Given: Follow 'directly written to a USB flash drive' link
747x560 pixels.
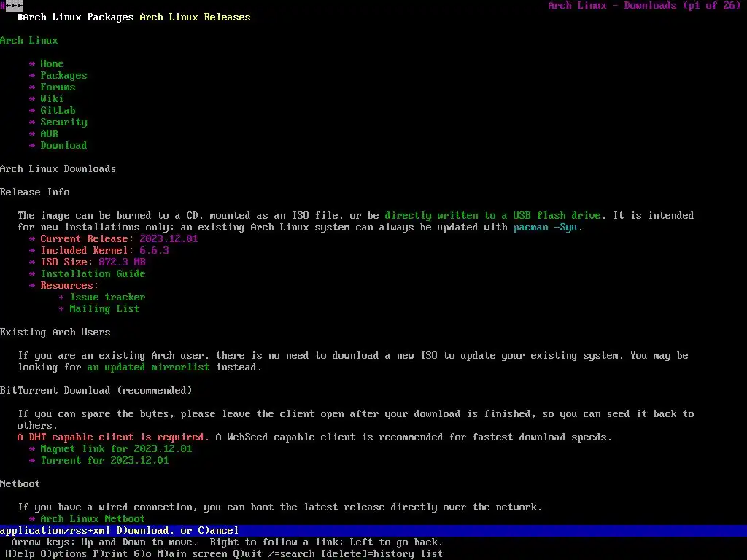Looking at the screenshot, I should (x=492, y=215).
